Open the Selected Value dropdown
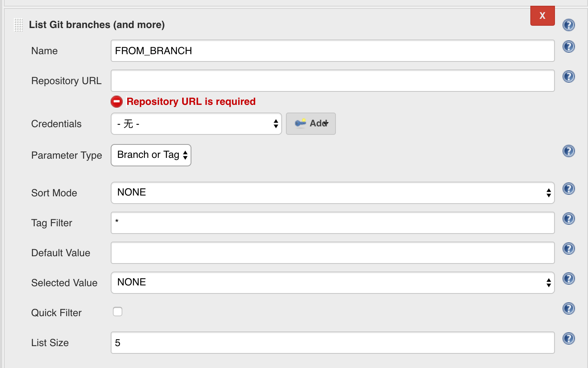Screen dimensions: 588x368 pos(332,283)
